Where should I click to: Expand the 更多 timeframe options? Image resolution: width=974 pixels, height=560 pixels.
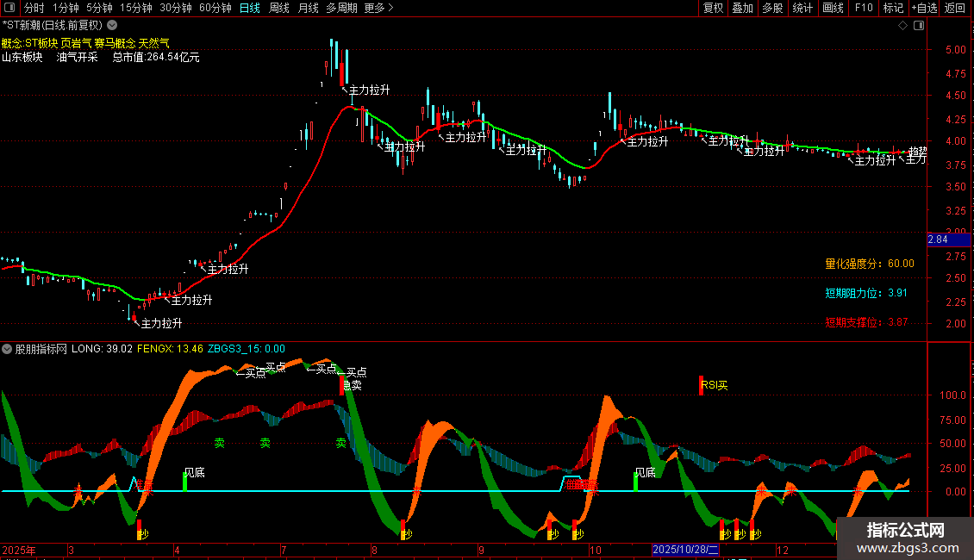tap(379, 8)
